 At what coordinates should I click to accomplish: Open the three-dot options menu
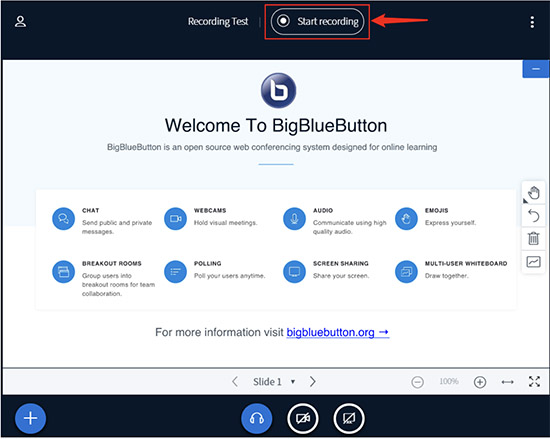532,22
